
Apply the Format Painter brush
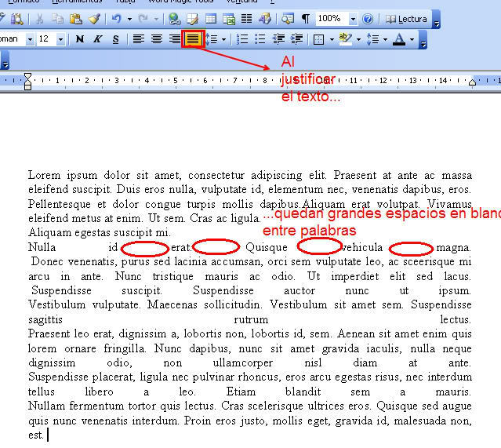(94, 18)
